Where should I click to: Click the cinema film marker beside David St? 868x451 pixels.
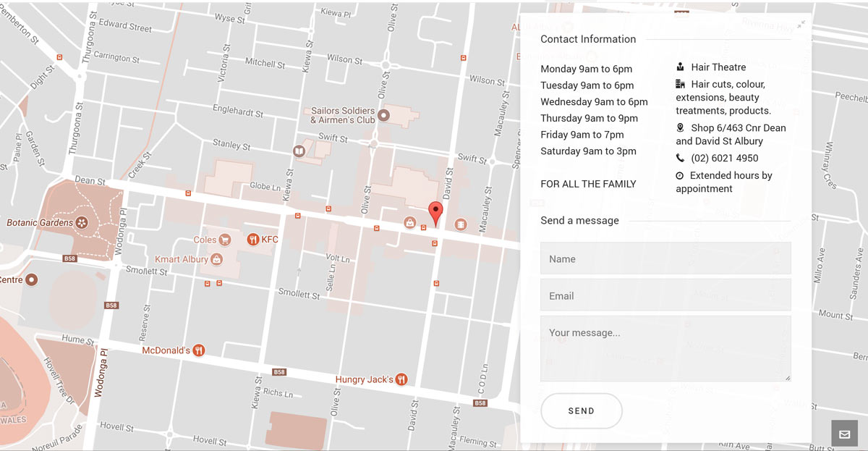click(461, 224)
